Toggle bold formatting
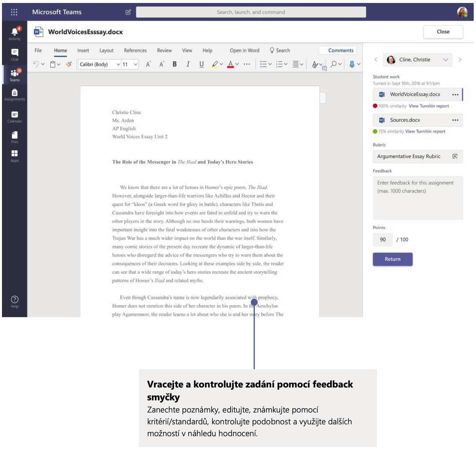The width and height of the screenshot is (476, 450). 175,64
